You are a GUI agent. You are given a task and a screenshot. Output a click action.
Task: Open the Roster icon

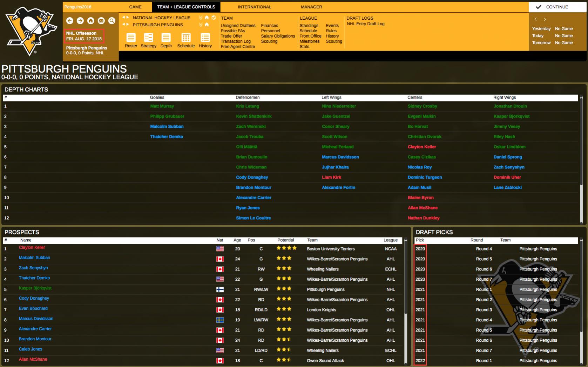[131, 38]
